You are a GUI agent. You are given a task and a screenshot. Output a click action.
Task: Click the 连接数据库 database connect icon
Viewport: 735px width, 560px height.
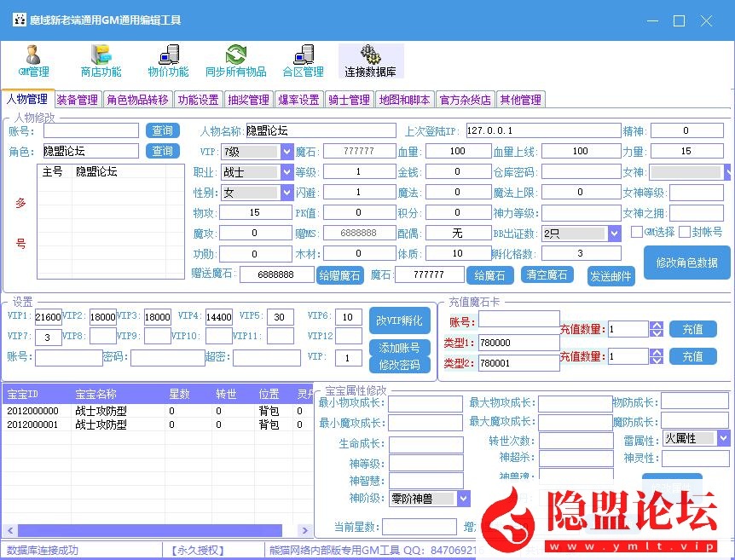point(370,60)
